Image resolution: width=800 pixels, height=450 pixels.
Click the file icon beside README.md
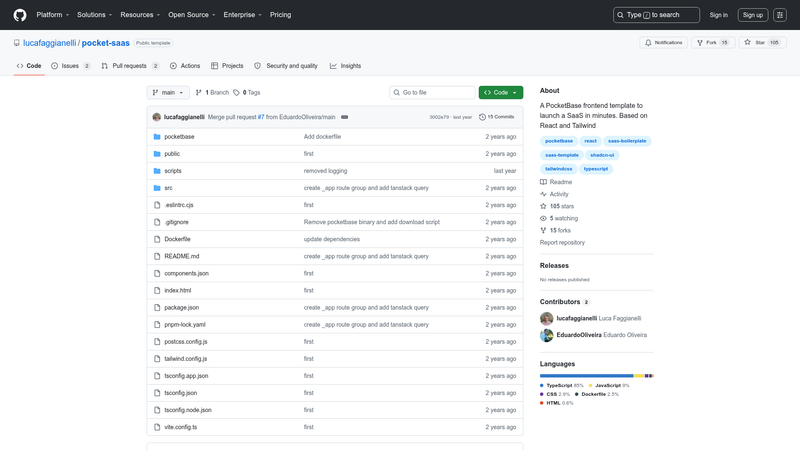coord(157,256)
